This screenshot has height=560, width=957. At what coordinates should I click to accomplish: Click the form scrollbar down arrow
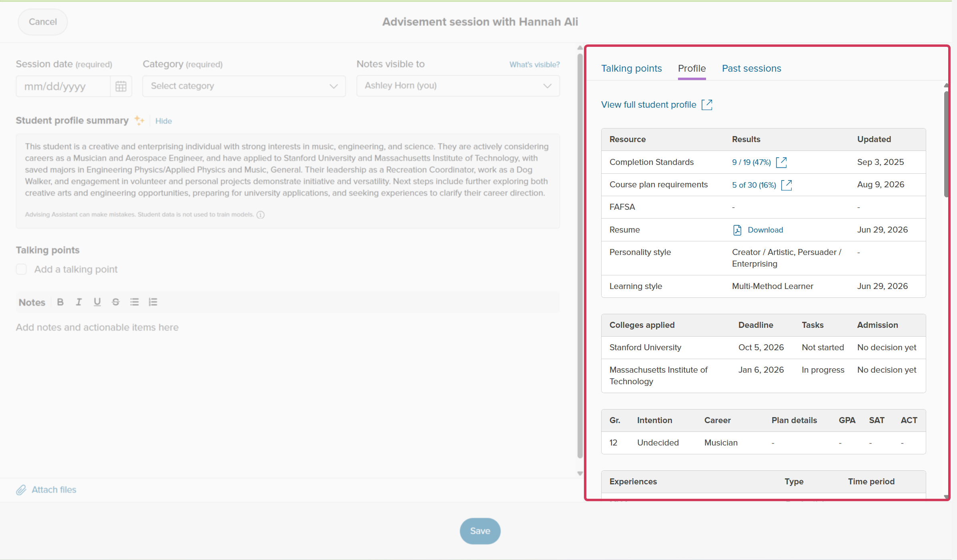tap(580, 474)
